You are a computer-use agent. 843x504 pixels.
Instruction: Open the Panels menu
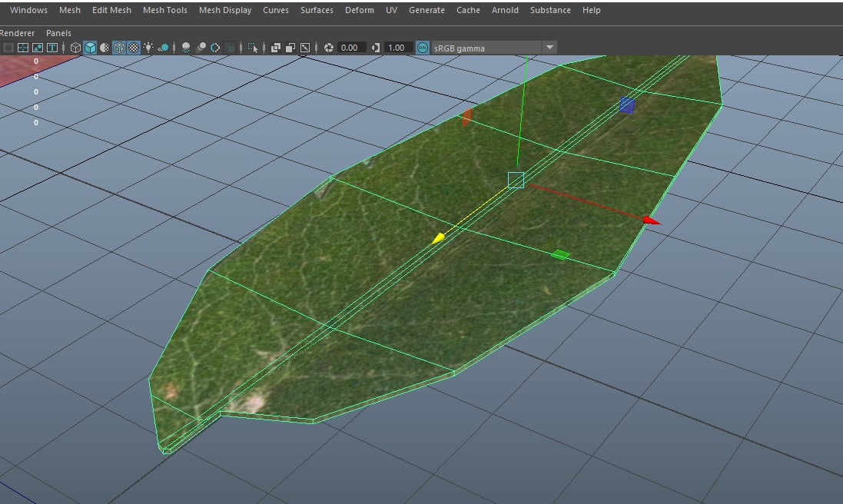coord(58,33)
